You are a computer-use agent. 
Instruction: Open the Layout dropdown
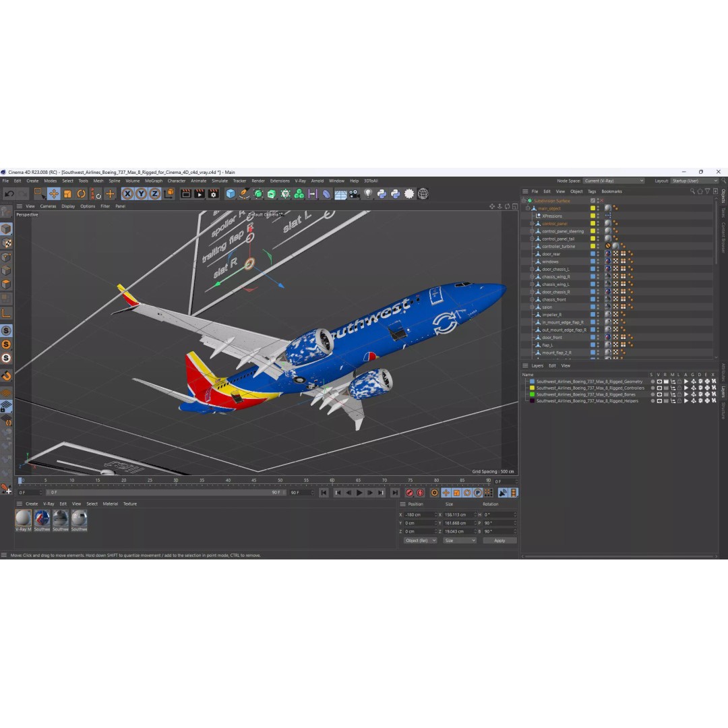(x=695, y=181)
